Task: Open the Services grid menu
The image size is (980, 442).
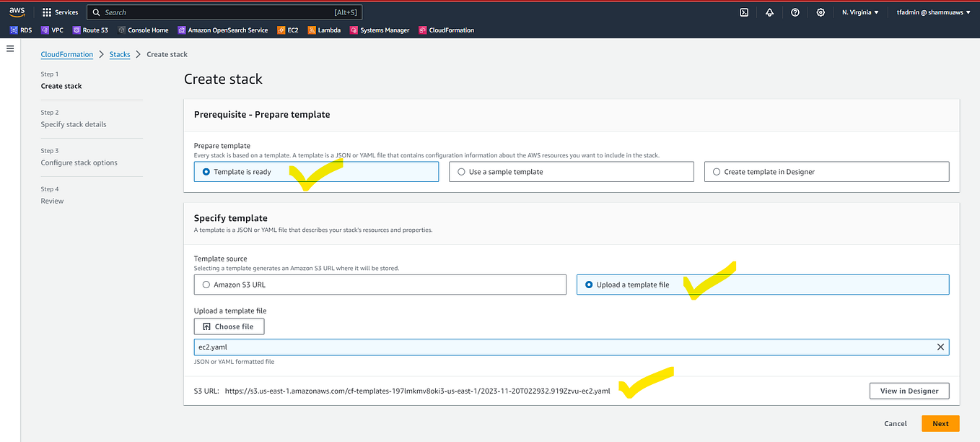Action: click(x=59, y=12)
